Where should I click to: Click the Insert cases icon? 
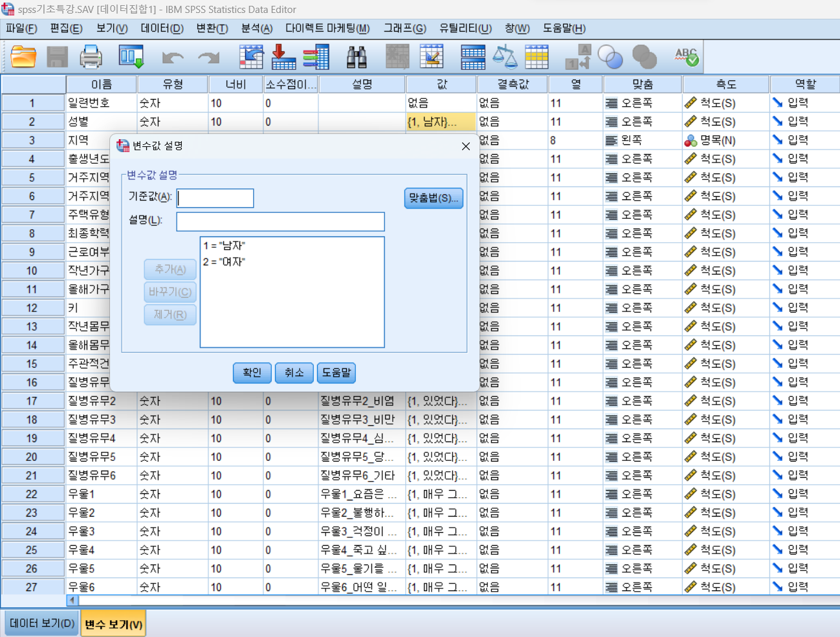click(x=397, y=57)
